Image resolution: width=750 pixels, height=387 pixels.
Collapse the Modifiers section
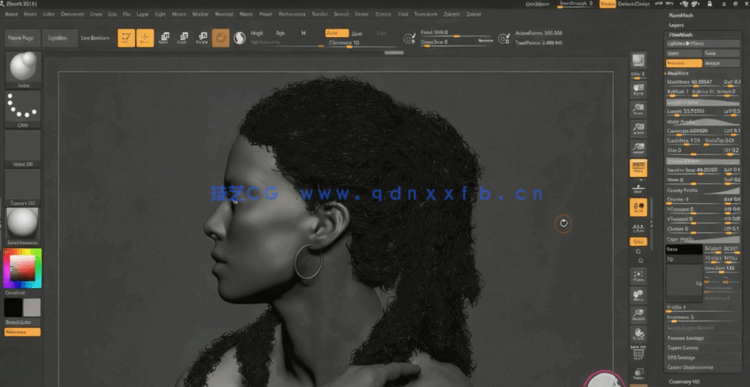678,73
